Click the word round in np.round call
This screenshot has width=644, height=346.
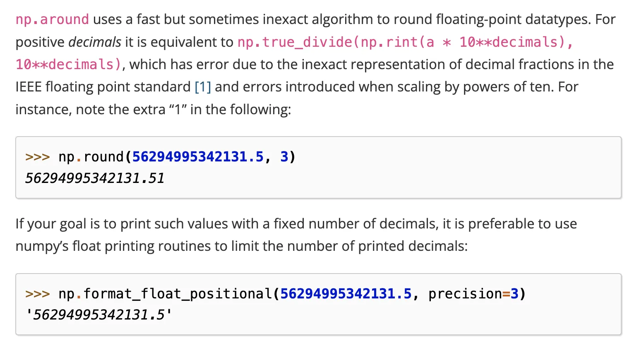pyautogui.click(x=103, y=157)
